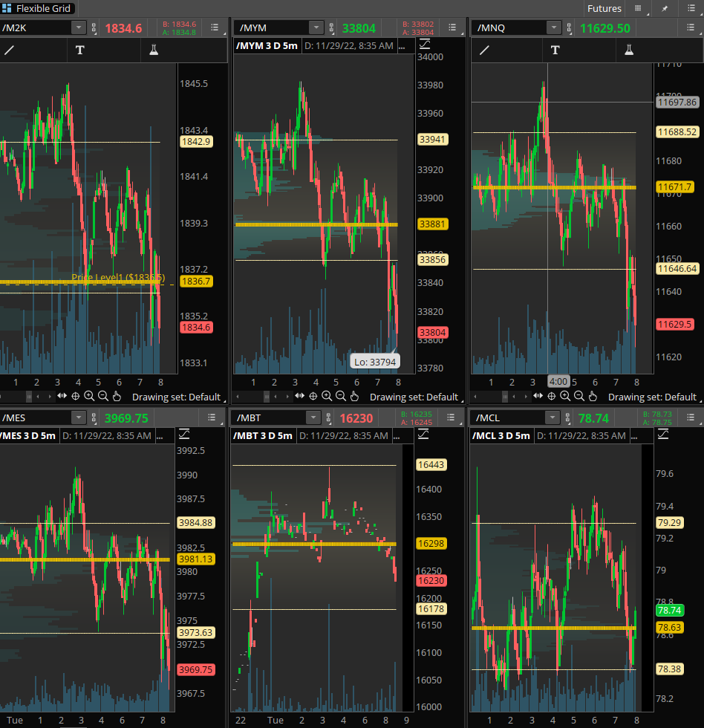Click the ellipsis after /MYM date header
The image size is (704, 728).
(402, 46)
